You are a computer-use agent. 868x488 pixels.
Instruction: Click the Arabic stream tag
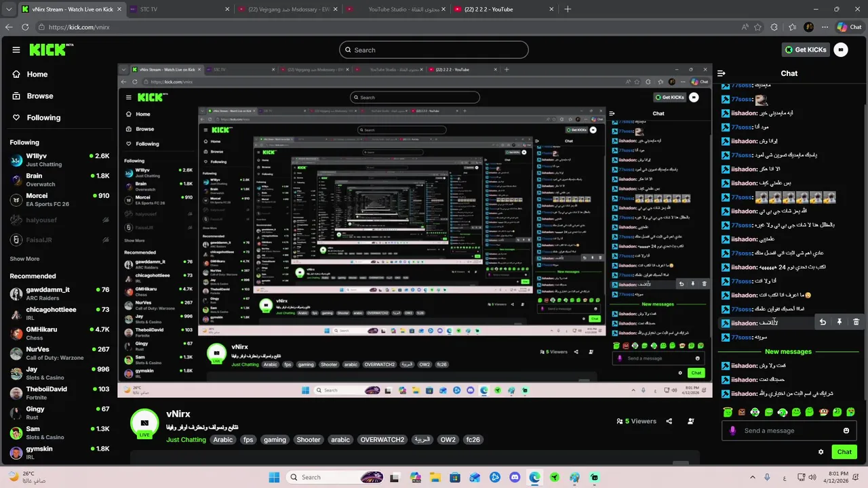(x=223, y=440)
